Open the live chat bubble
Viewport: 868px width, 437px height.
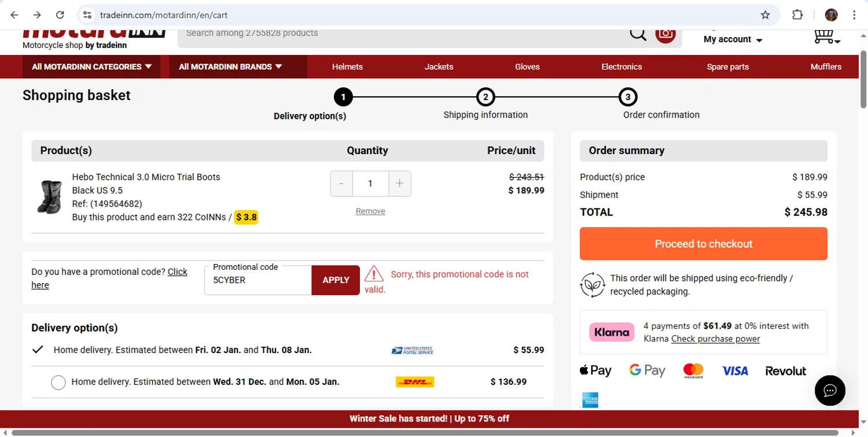click(830, 390)
